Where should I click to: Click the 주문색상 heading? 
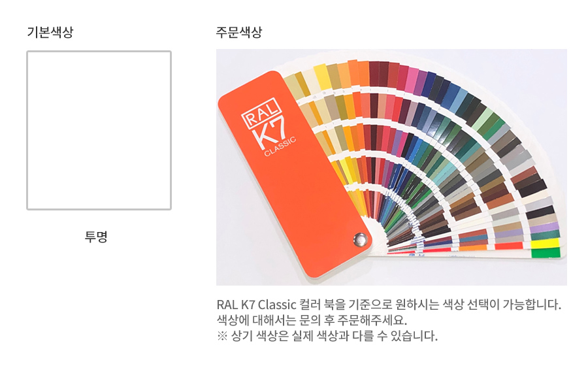(x=239, y=32)
